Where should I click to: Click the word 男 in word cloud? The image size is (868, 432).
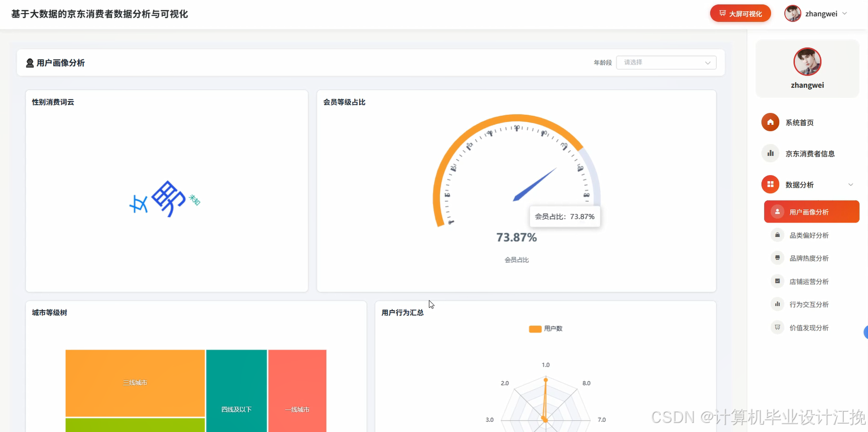169,198
